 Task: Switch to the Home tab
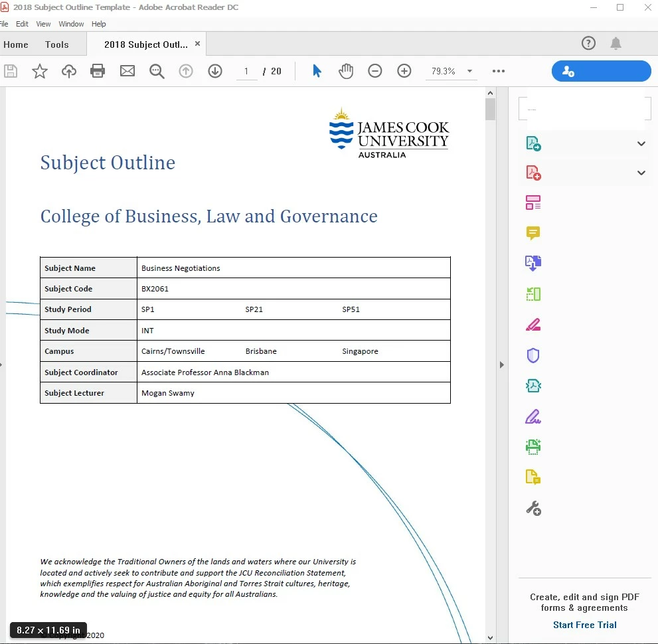coord(15,44)
